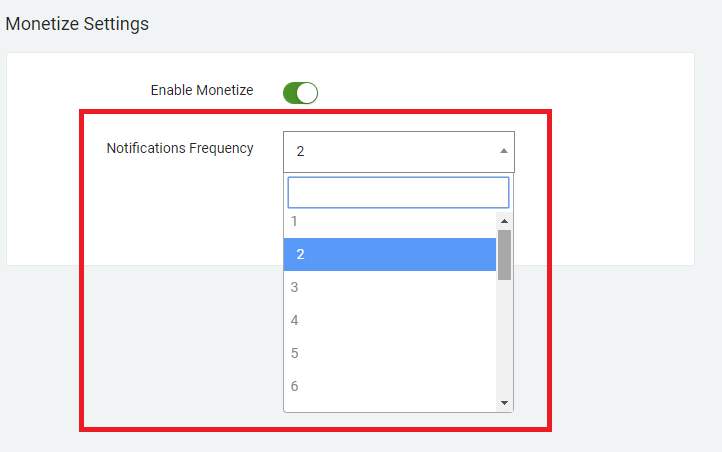The image size is (722, 452).
Task: Pick option 5 in the dropdown list
Action: coord(390,353)
